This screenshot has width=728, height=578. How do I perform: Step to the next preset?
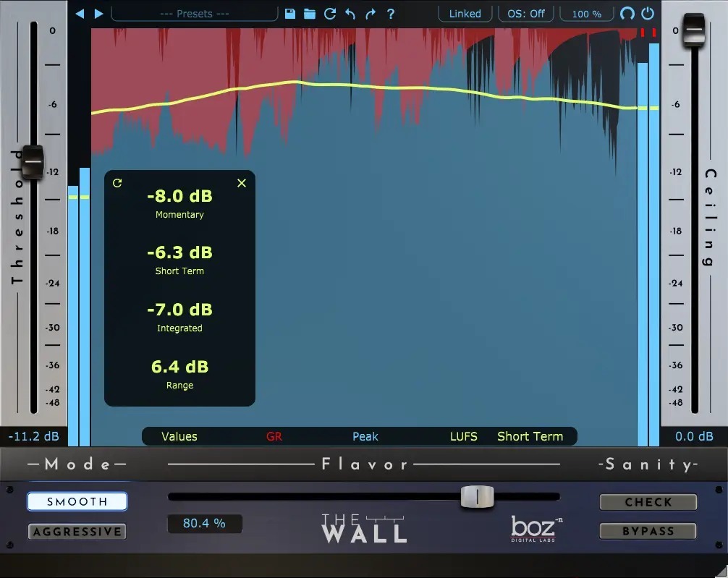[98, 12]
